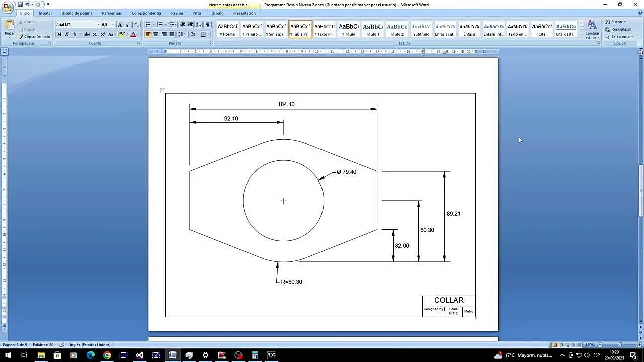This screenshot has height=362, width=644.
Task: Click the language Inglés (Estados Unidos) indicator
Action: (90, 345)
